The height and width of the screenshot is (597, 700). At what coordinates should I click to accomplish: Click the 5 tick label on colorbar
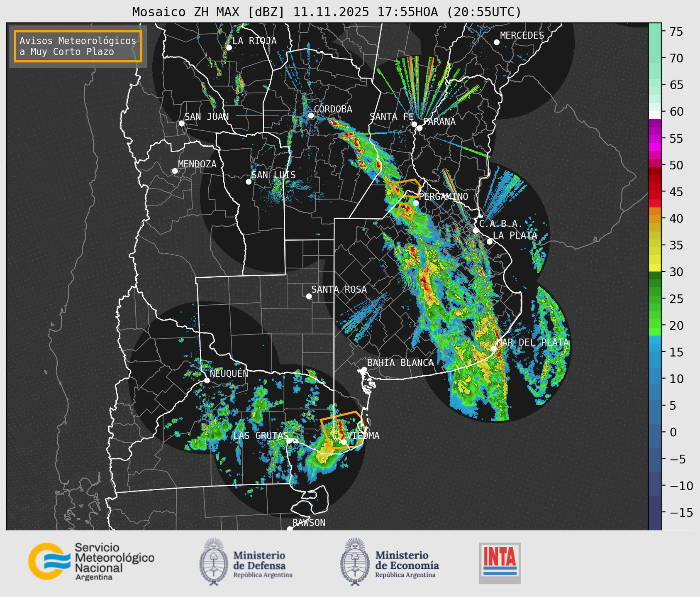673,406
